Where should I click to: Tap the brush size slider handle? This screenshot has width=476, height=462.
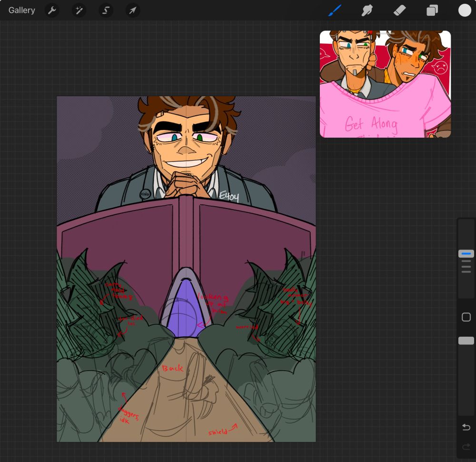(x=466, y=254)
